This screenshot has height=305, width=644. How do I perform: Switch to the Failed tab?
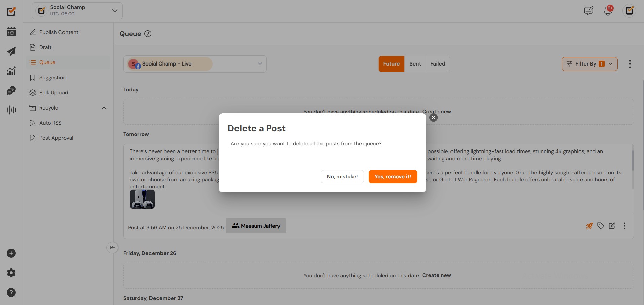pos(437,64)
